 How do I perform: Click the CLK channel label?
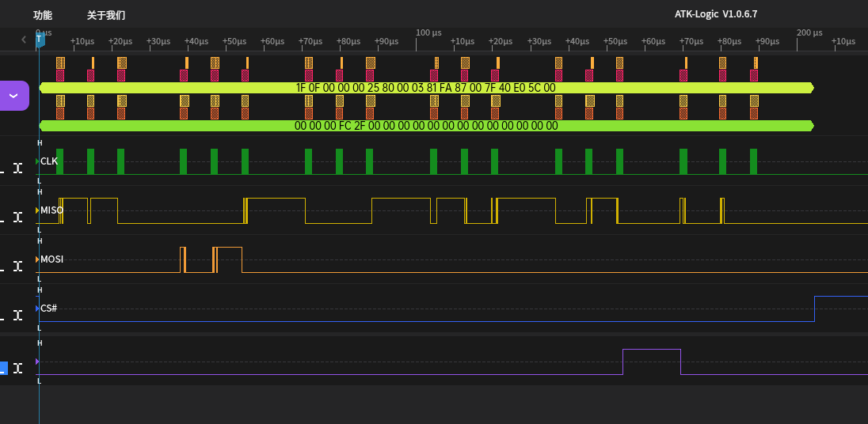tap(49, 161)
